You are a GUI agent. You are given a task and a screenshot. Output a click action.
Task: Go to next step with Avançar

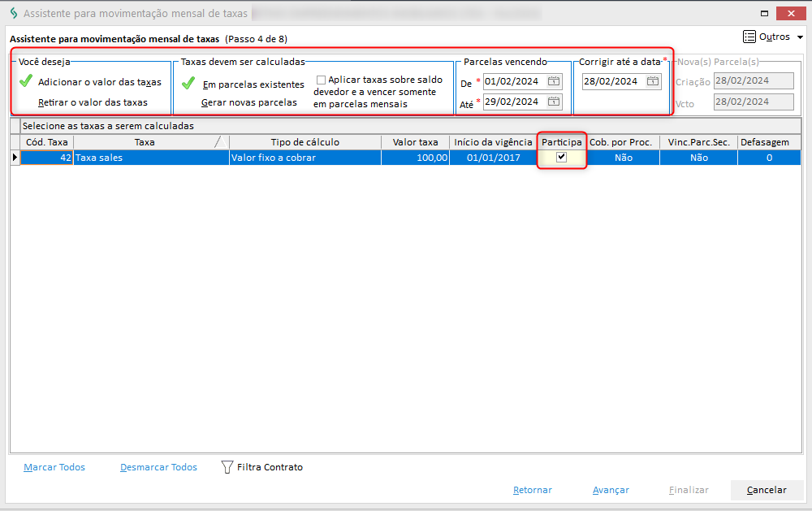(x=611, y=490)
